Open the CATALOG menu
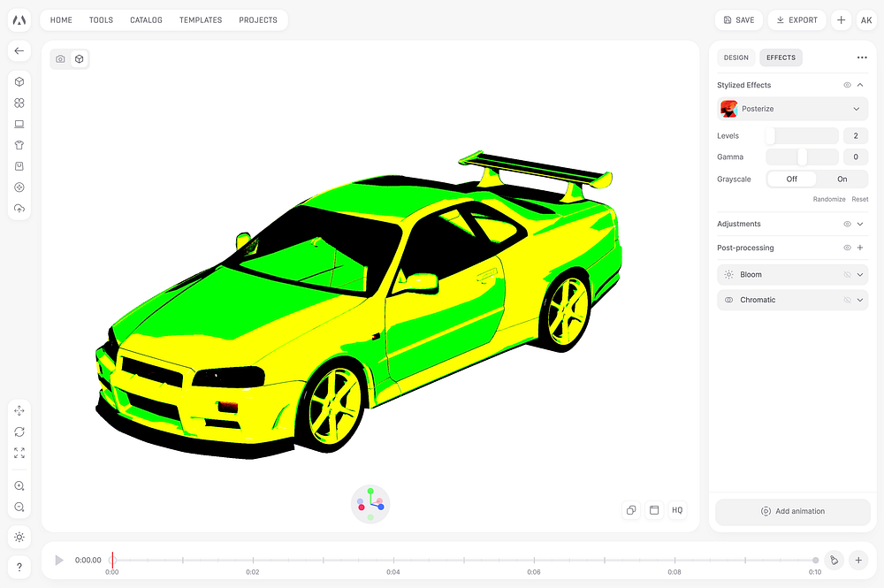The image size is (884, 588). pyautogui.click(x=146, y=19)
